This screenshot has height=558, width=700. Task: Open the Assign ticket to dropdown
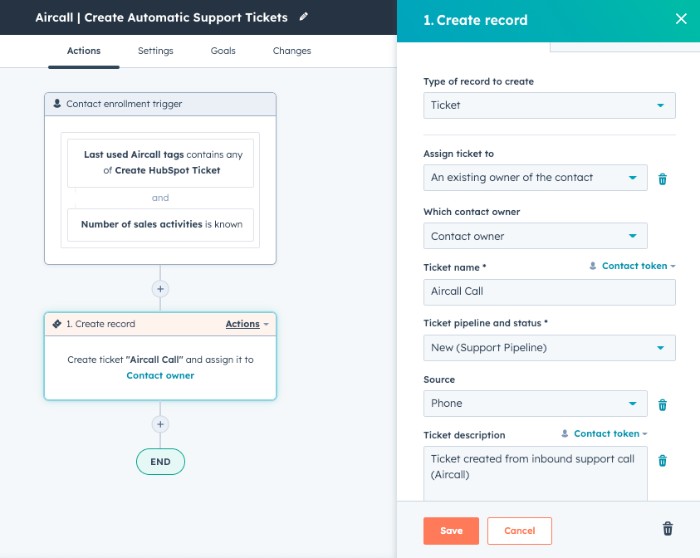[535, 178]
